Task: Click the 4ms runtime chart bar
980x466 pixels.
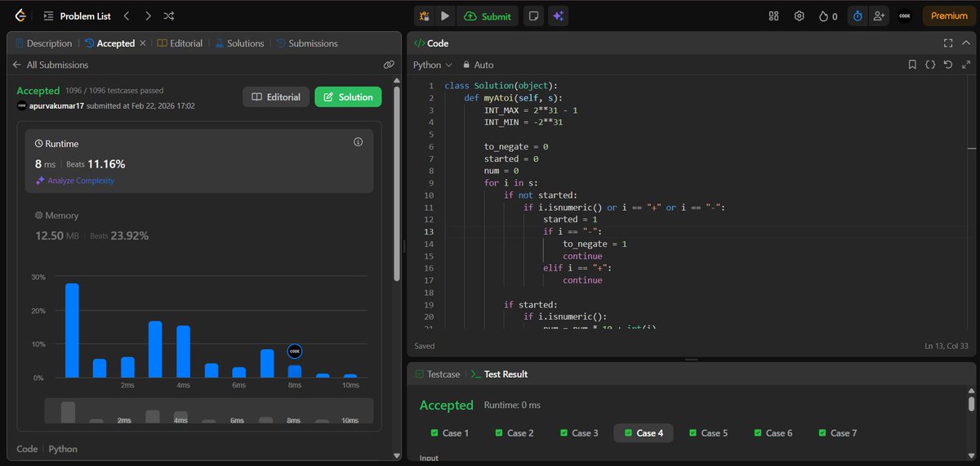Action: [x=183, y=352]
